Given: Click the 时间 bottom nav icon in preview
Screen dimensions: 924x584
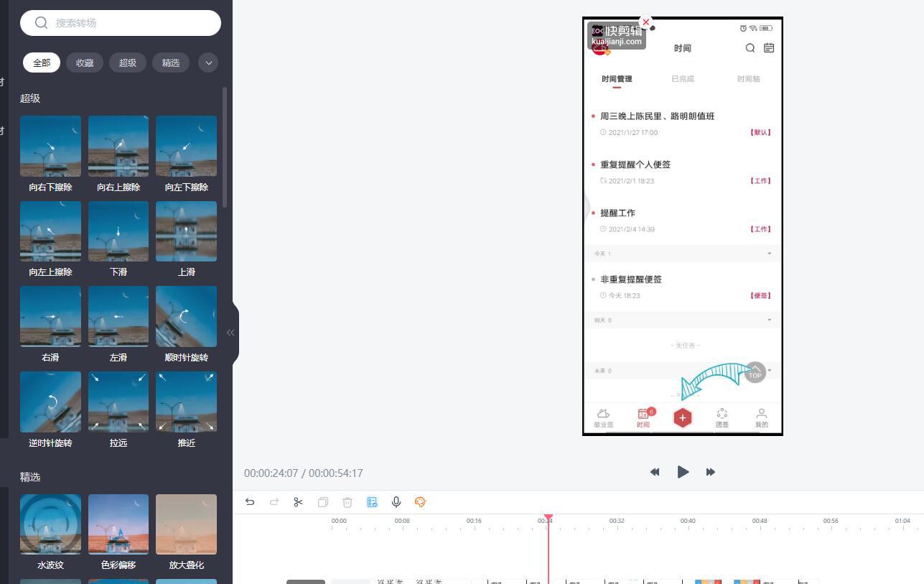Looking at the screenshot, I should pyautogui.click(x=643, y=418).
